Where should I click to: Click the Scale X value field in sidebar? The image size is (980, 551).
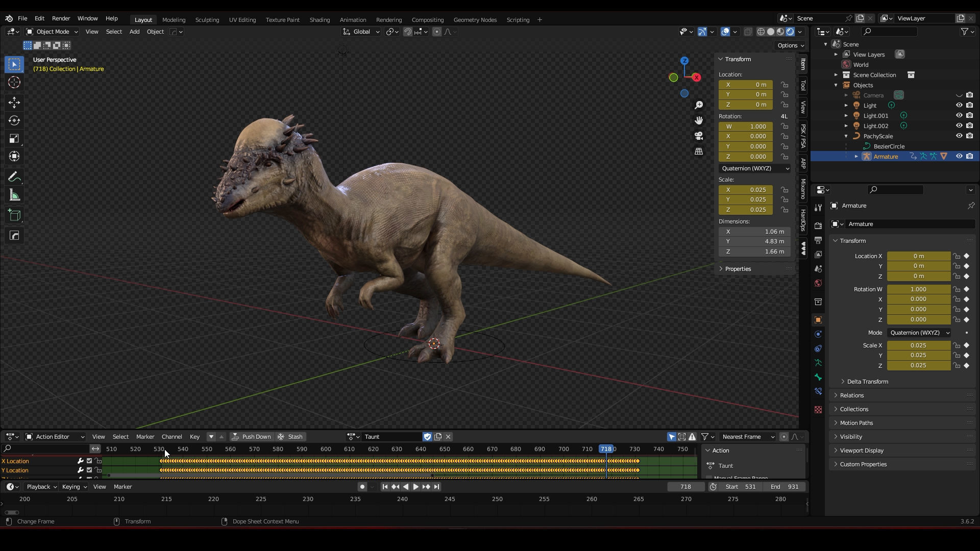tap(746, 190)
